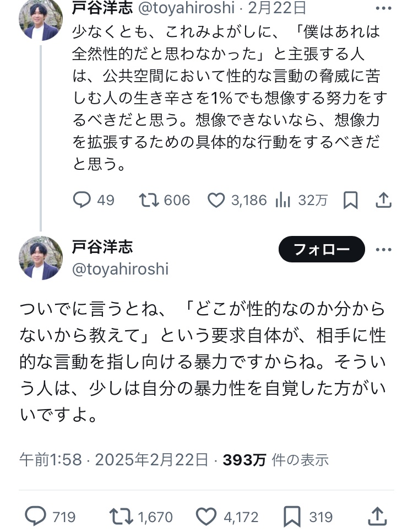Reply to the main tweet with 719 replies

tap(36, 517)
